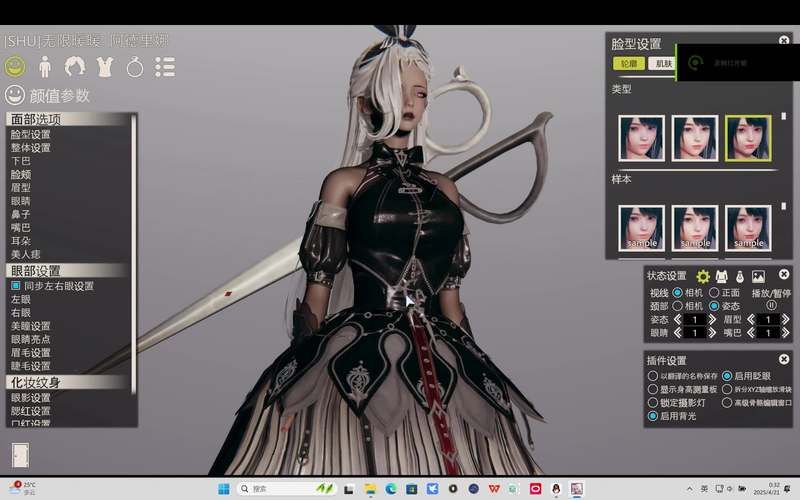Close the 插件设置 panel

tap(784, 359)
